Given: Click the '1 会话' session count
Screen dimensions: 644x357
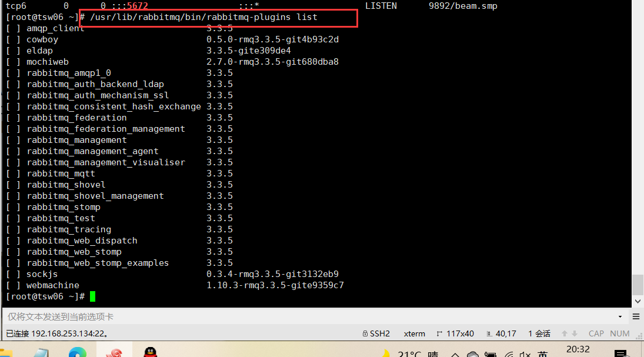Looking at the screenshot, I should tap(539, 333).
